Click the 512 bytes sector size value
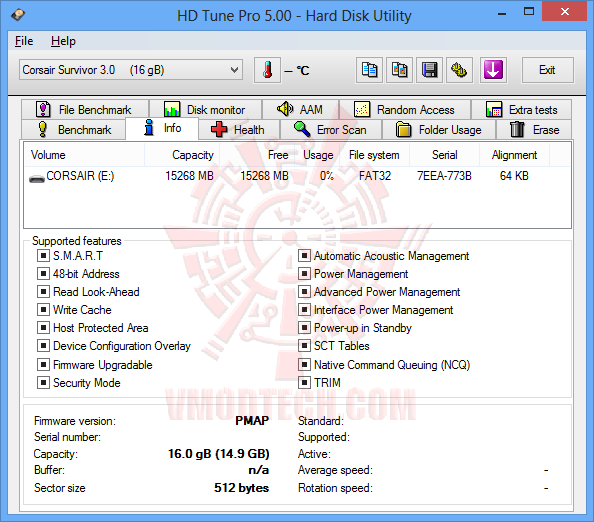 (x=241, y=488)
